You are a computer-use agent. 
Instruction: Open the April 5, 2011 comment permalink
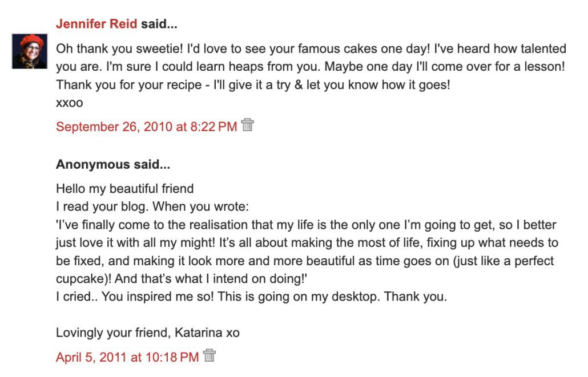[127, 357]
